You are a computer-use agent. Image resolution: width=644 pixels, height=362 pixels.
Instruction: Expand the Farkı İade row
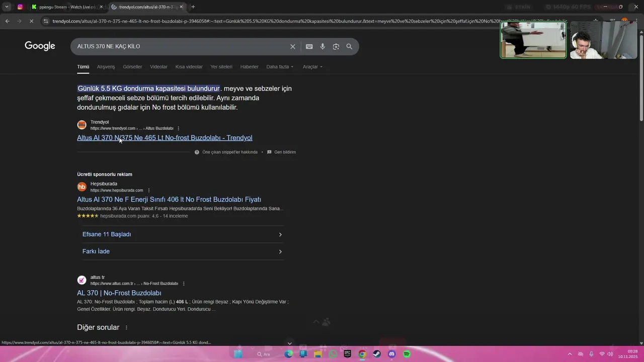click(183, 251)
